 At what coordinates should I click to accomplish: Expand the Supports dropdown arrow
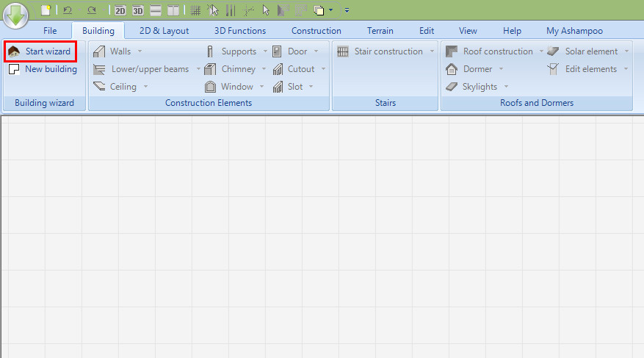265,51
